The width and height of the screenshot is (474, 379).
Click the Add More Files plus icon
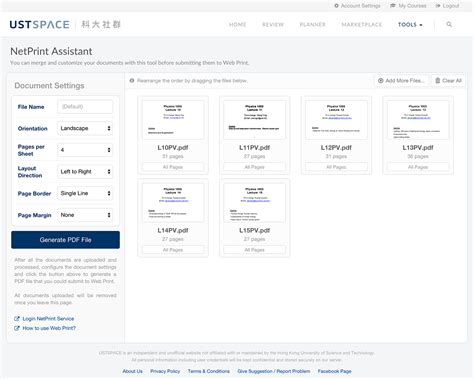click(x=380, y=81)
